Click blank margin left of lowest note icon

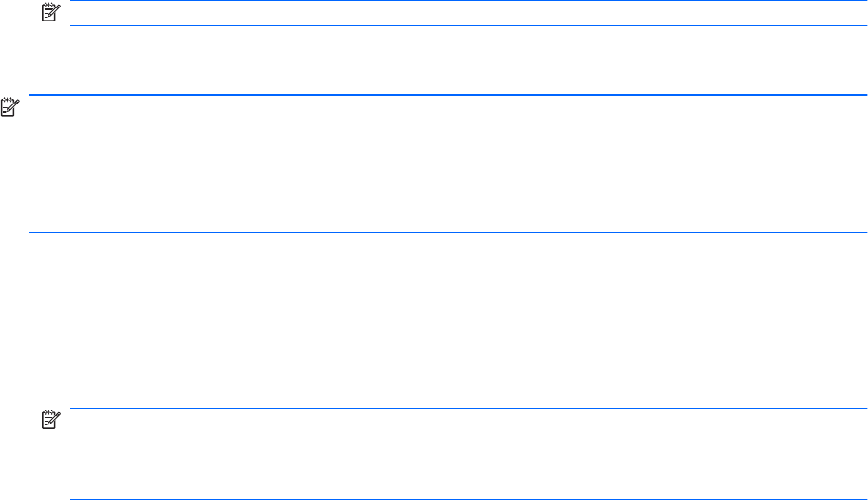(19, 422)
